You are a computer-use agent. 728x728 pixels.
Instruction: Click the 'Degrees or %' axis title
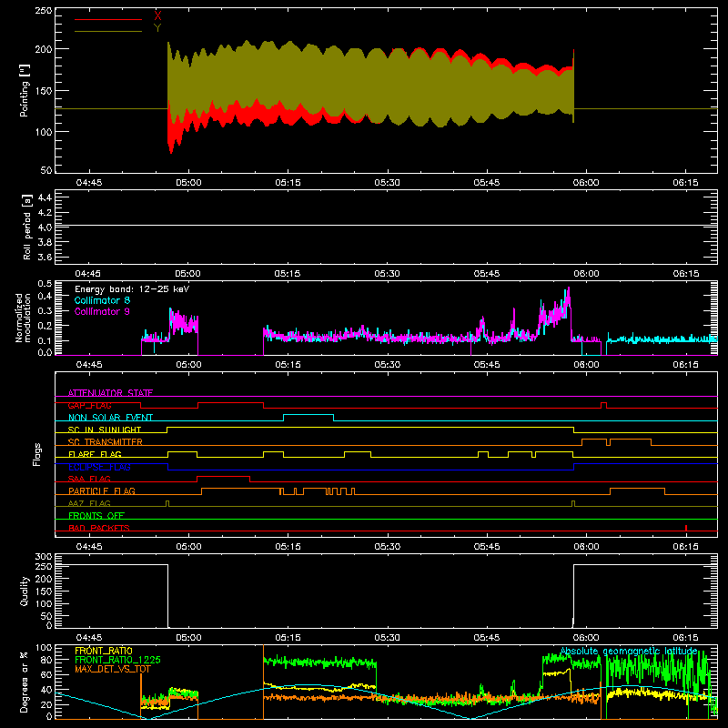pos(24,682)
